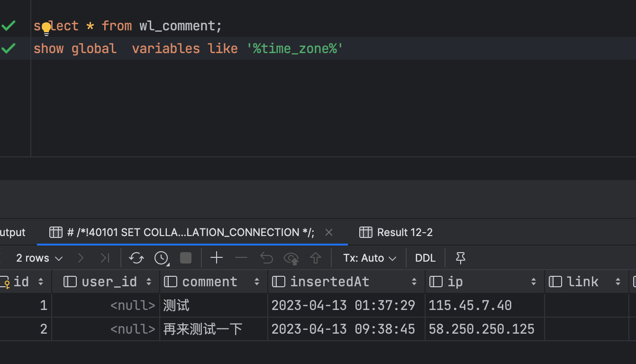Screen dimensions: 636x364
Task: Submit pending changes with the upload arrow
Action: coord(315,258)
